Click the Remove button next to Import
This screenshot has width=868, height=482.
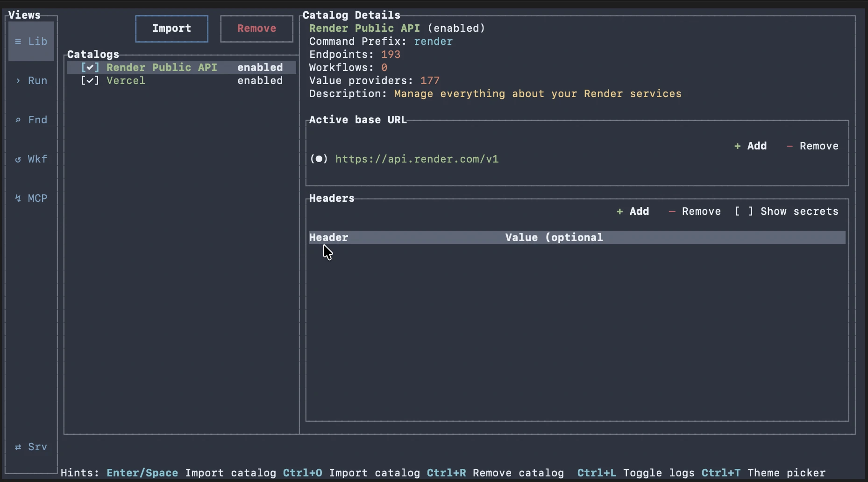[256, 28]
